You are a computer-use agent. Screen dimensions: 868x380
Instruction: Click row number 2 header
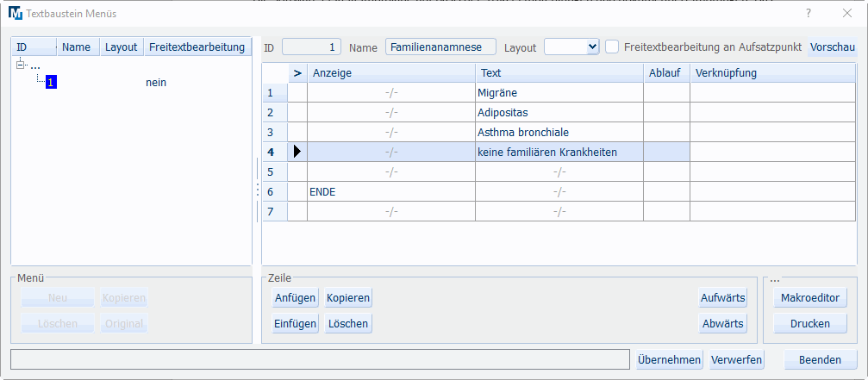(275, 112)
